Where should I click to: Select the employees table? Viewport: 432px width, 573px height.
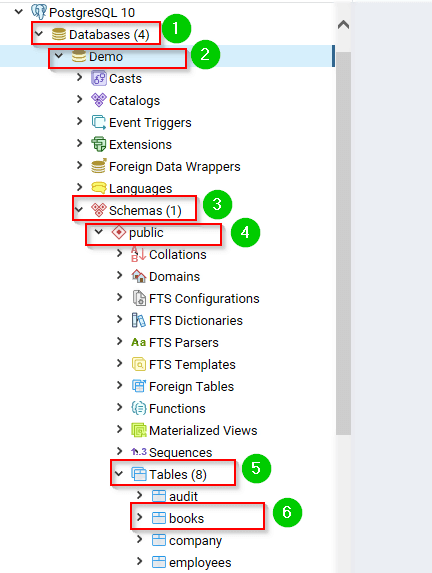click(200, 562)
